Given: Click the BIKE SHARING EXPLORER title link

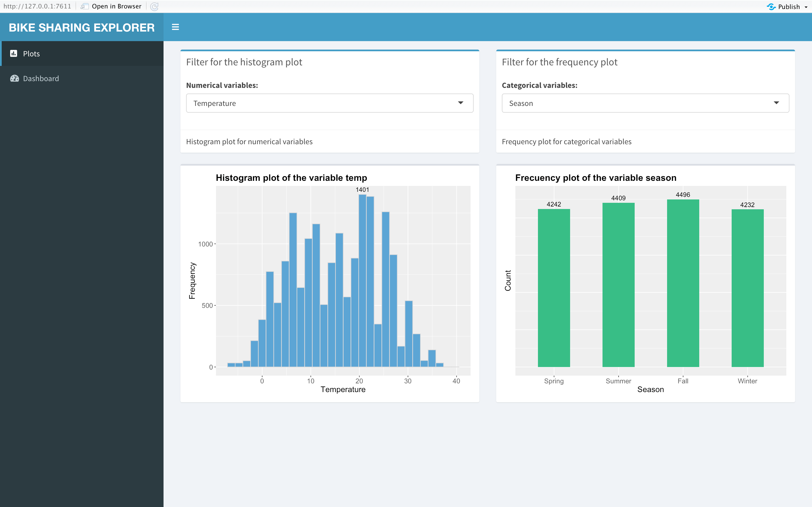Looking at the screenshot, I should pos(81,28).
